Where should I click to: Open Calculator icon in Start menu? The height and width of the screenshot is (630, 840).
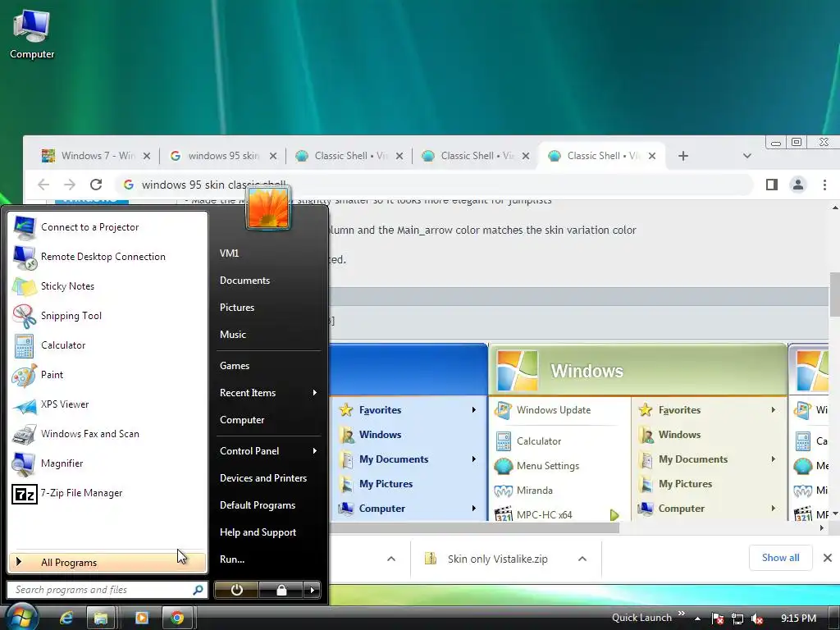point(24,345)
